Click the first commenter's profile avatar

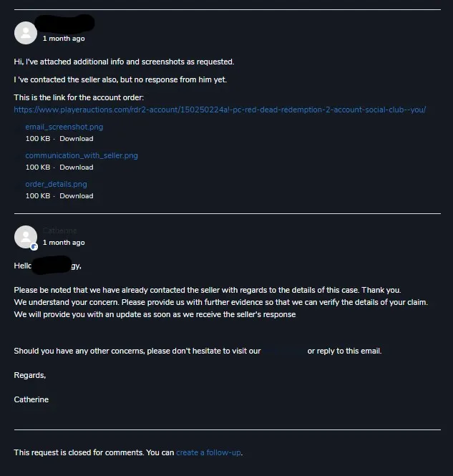26,33
